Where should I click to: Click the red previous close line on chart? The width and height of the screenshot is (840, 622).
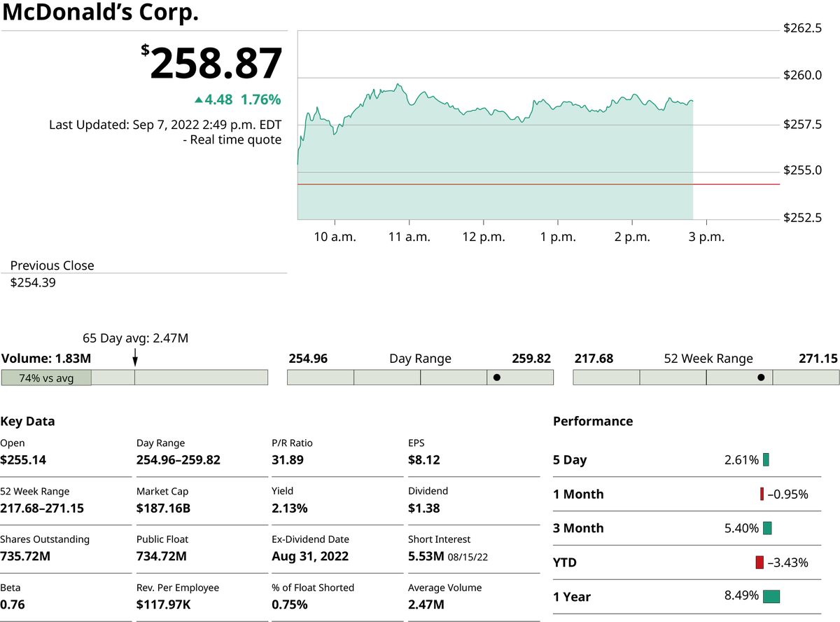[538, 184]
